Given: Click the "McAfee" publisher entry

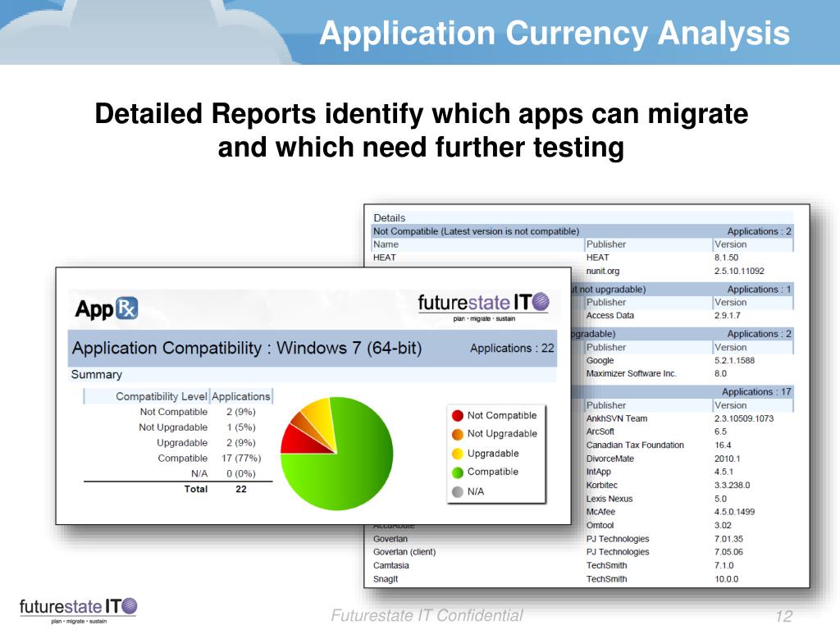Looking at the screenshot, I should pyautogui.click(x=600, y=512).
